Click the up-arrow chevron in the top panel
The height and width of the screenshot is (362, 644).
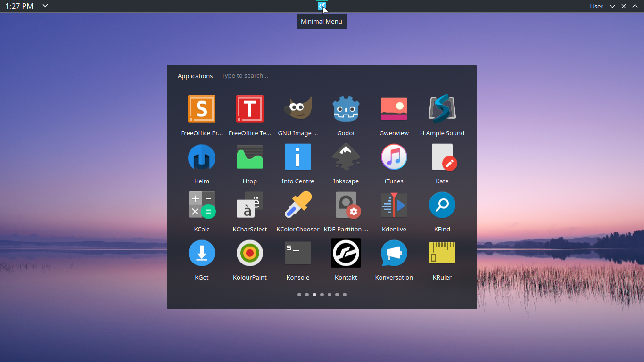coord(635,6)
